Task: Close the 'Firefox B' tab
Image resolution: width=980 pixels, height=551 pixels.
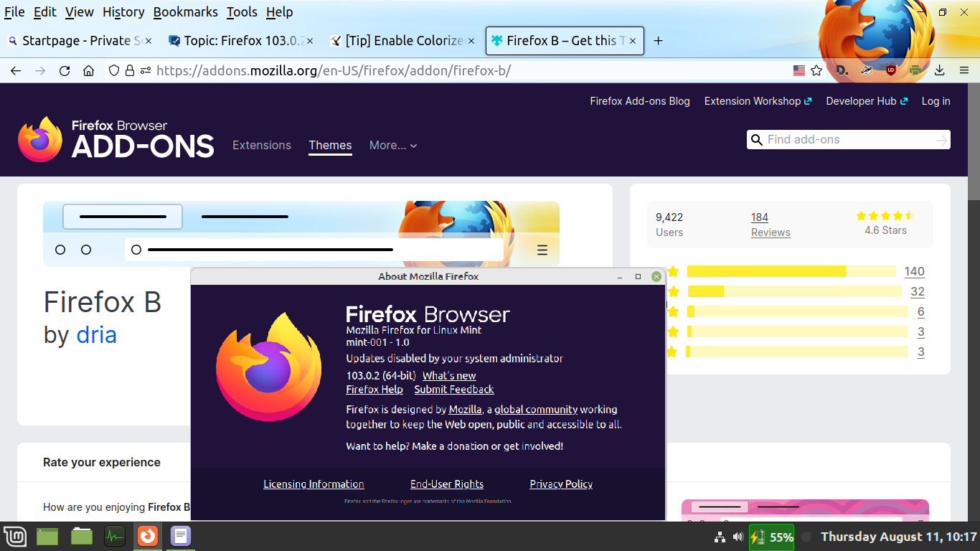Action: (633, 41)
